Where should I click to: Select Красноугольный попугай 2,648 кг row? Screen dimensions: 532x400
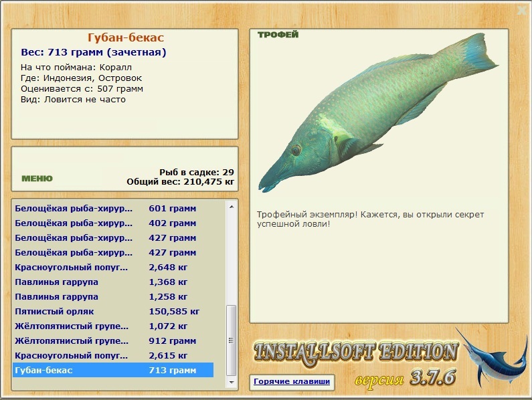113,268
